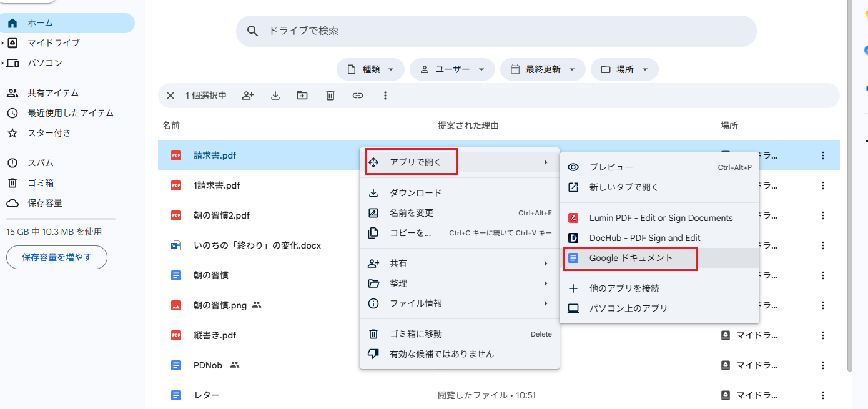This screenshot has width=868, height=409.
Task: Click the star icon for スター付き
Action: (x=12, y=133)
